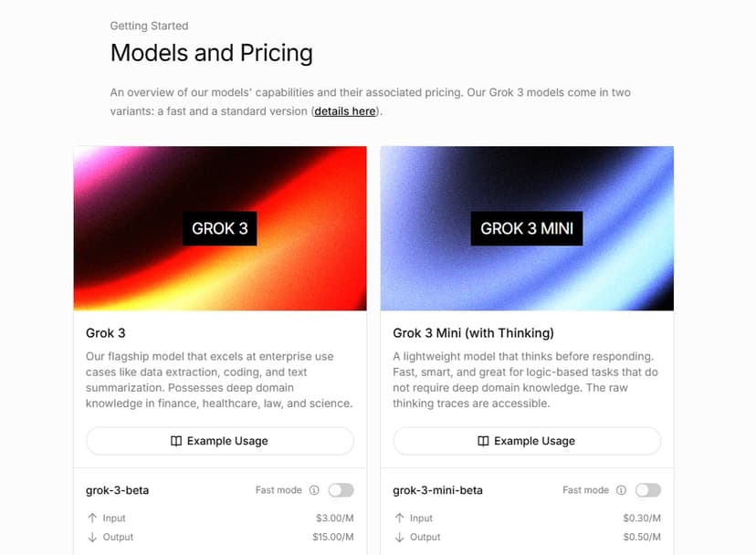Go to the Getting Started breadcrumb

click(x=149, y=26)
